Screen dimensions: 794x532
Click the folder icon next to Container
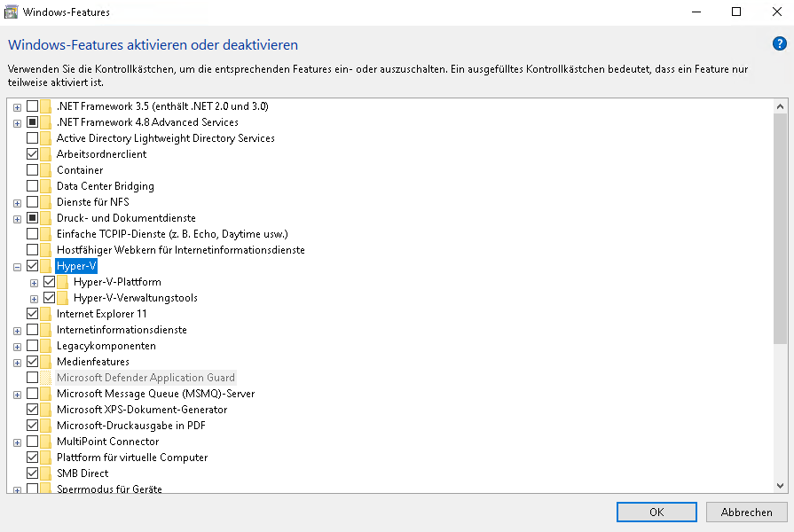click(x=45, y=170)
